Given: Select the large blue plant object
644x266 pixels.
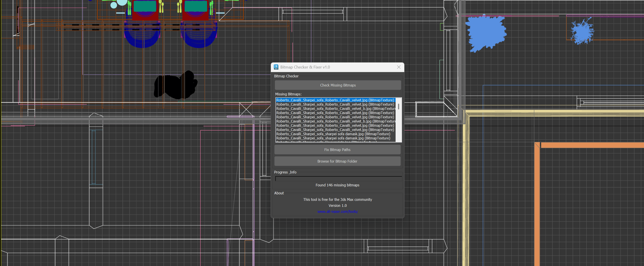Looking at the screenshot, I should click(485, 33).
